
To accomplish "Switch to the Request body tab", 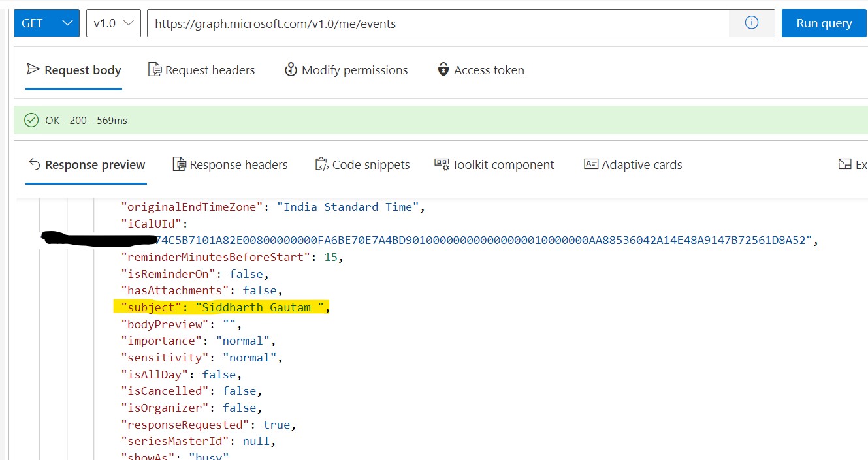I will point(74,70).
